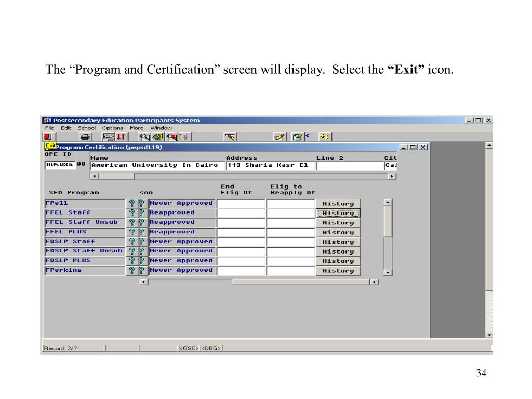The image size is (532, 399).
Task: Click Never Approved reason for FPerkins
Action: (182, 270)
